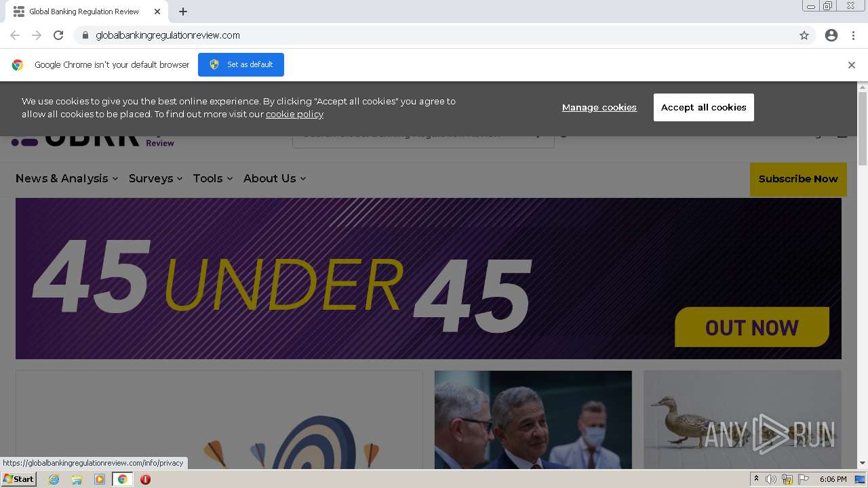Click the red Opera-style taskbar icon

pyautogui.click(x=145, y=479)
